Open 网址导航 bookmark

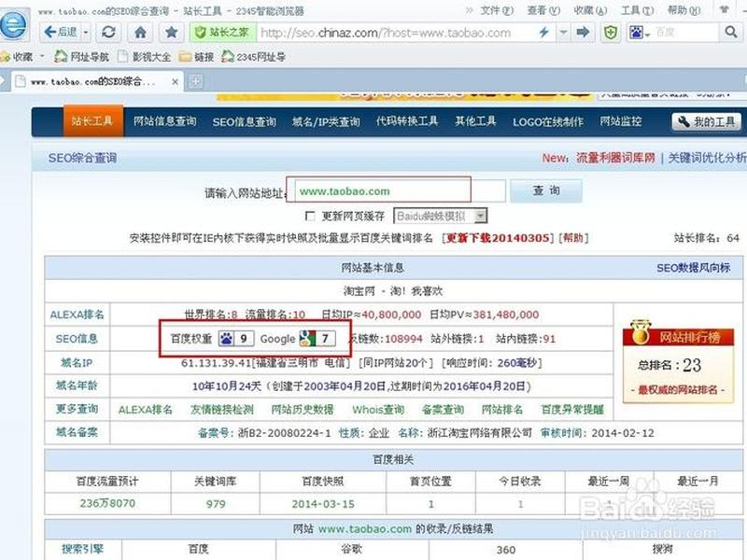pos(81,57)
